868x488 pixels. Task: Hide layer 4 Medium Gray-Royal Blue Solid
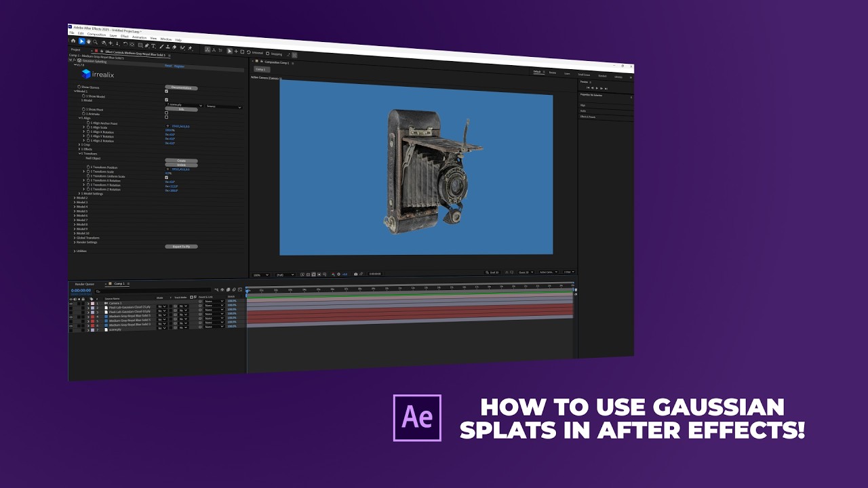(71, 316)
